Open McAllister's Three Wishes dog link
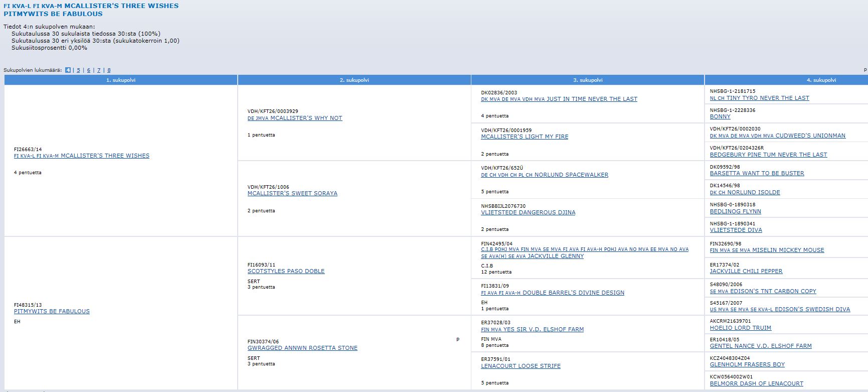Image resolution: width=868 pixels, height=392 pixels. point(81,156)
